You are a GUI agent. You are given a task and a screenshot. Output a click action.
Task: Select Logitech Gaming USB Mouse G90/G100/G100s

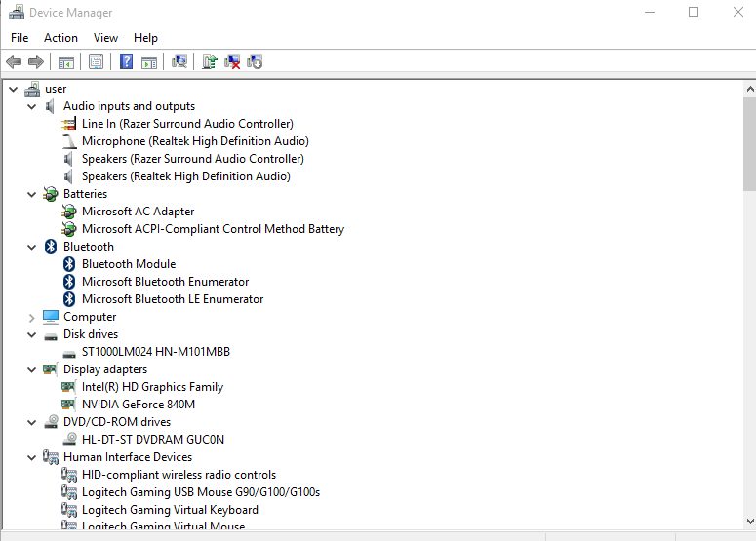point(201,492)
